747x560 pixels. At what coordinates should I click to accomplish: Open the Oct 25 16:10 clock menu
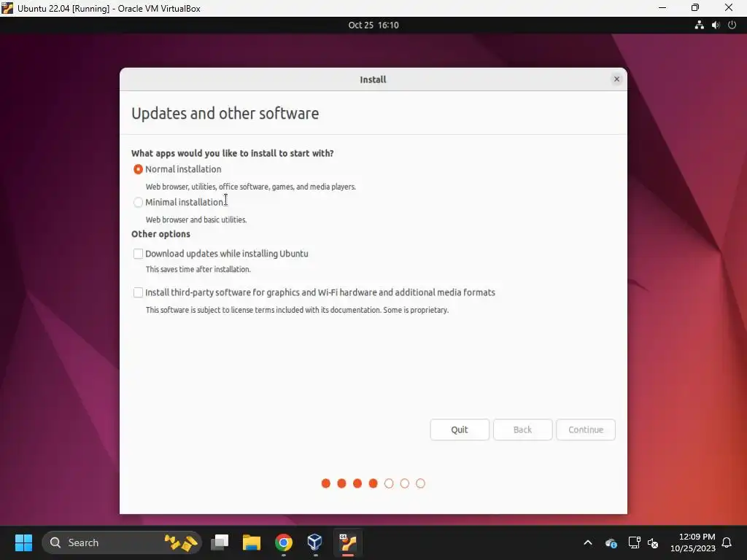click(373, 26)
